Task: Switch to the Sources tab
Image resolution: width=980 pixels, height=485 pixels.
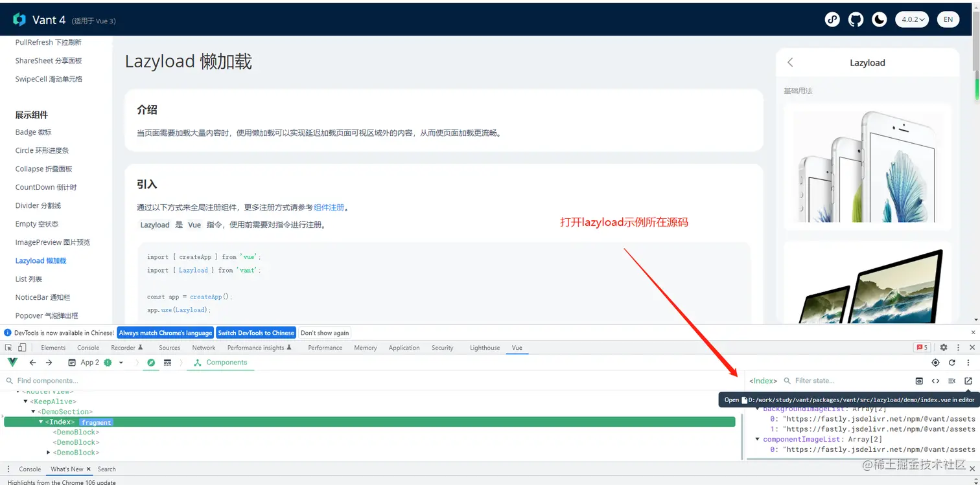Action: click(x=169, y=348)
